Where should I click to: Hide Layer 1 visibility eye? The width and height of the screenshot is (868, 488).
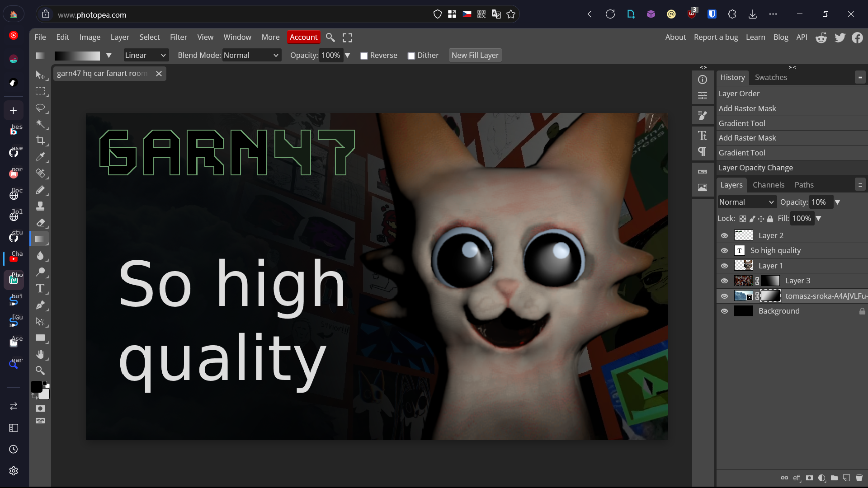[x=724, y=266]
